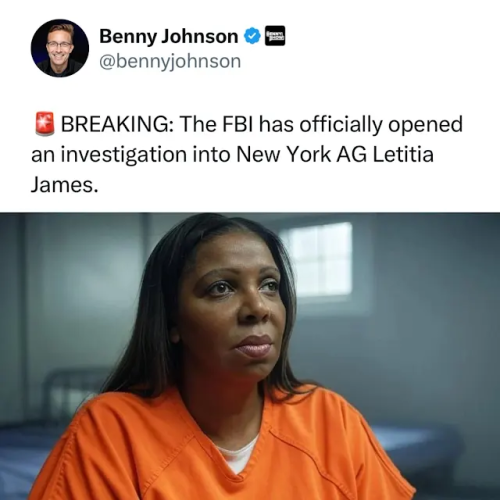Open the attached photo of the woman
The width and height of the screenshot is (500, 500).
coord(250,356)
